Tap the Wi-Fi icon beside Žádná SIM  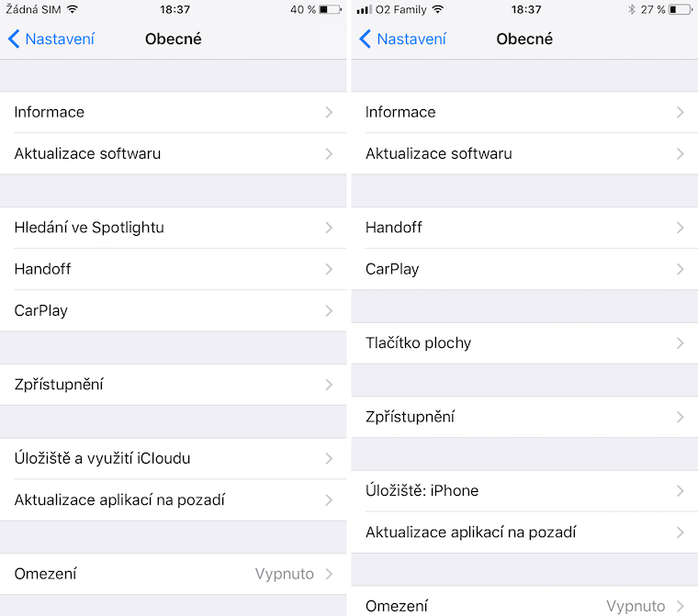73,9
